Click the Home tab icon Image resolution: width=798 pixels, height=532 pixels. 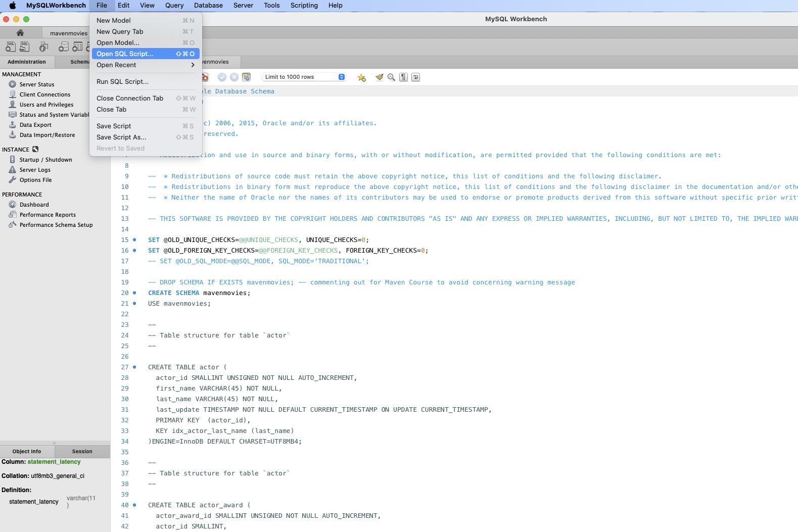[20, 33]
